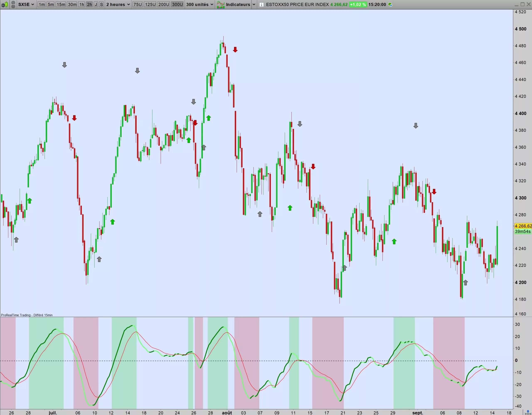The image size is (532, 415).
Task: Click the last price 4 266,62 in the header
Action: point(339,4)
